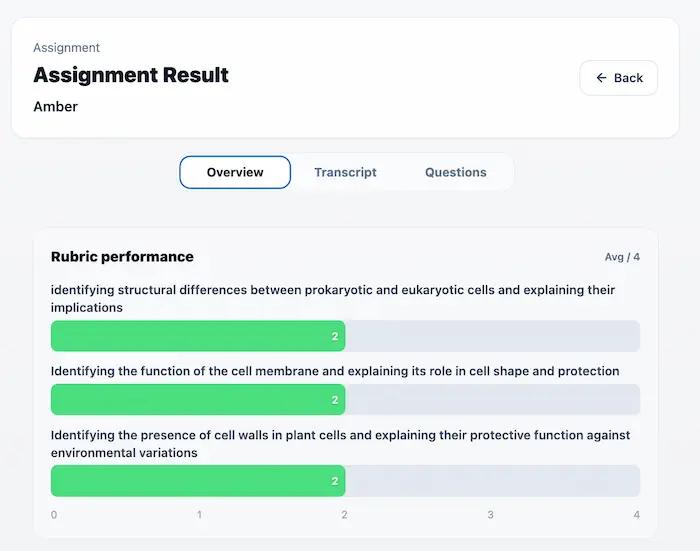This screenshot has width=700, height=551.
Task: Click the Assignment breadcrumb label
Action: [x=67, y=48]
